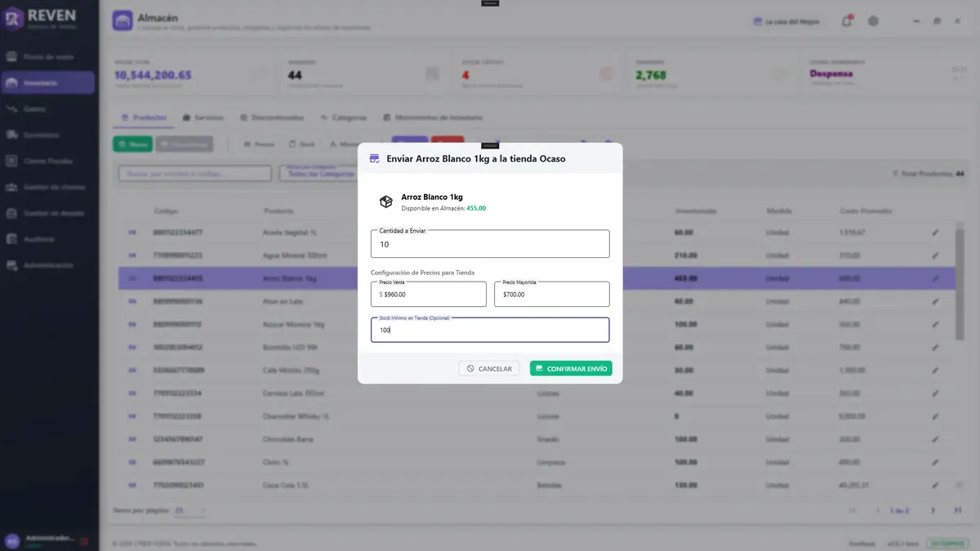Click the green Nuevo button
Screen dimensions: 980x551
[132, 144]
